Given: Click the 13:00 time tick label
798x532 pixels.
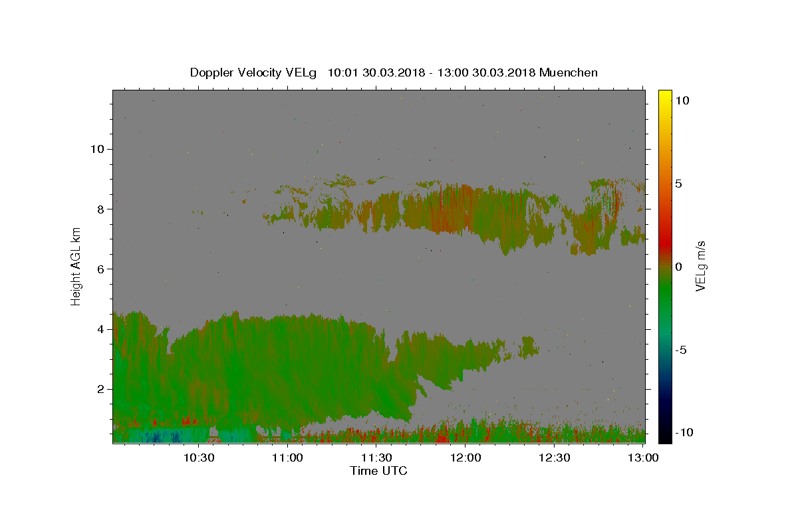Looking at the screenshot, I should pyautogui.click(x=644, y=458).
